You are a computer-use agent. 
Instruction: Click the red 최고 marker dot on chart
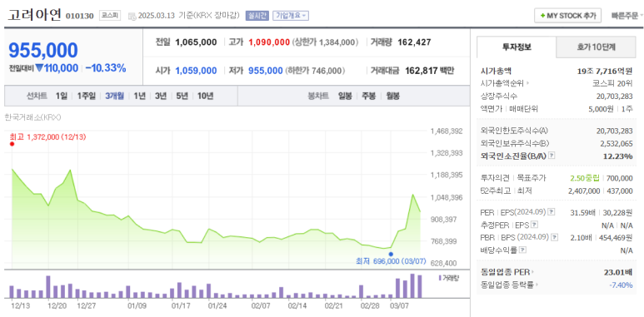click(12, 144)
